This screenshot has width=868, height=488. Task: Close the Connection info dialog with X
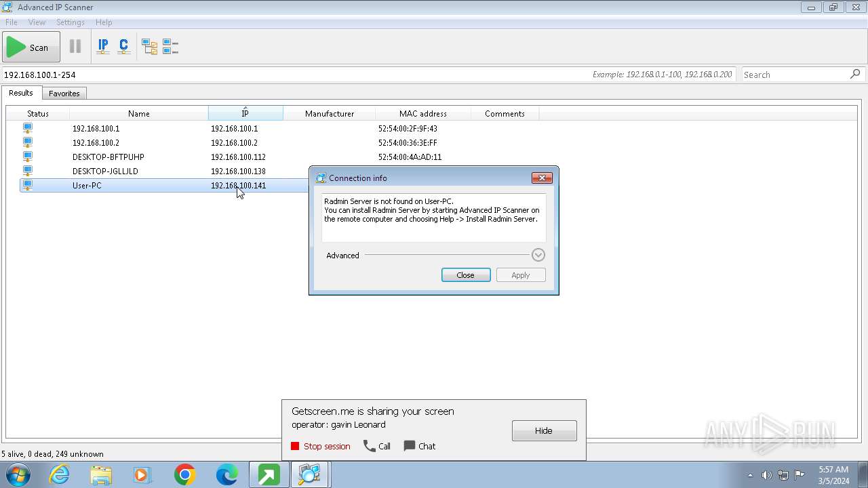point(542,178)
